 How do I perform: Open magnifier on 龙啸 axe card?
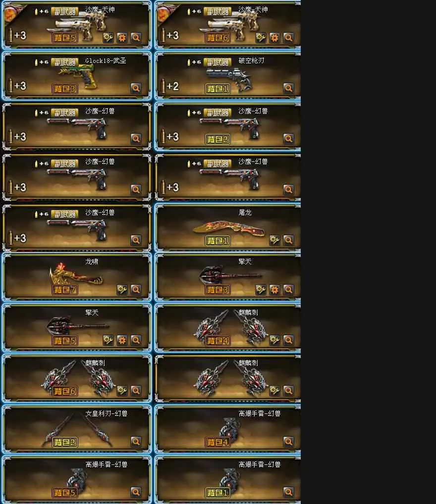pos(136,290)
